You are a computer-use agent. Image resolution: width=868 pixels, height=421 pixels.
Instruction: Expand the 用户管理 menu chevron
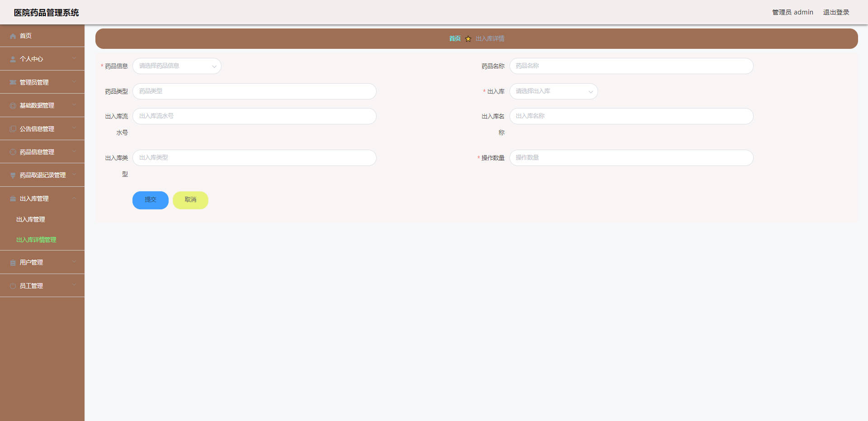(74, 262)
